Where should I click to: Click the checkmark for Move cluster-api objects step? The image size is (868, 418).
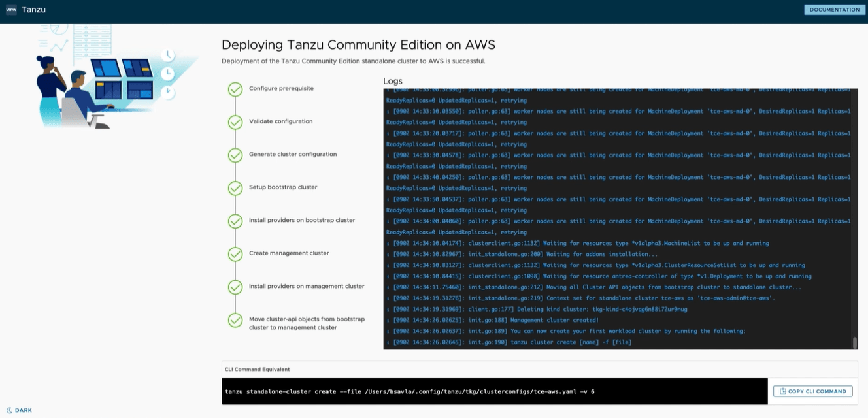pyautogui.click(x=235, y=320)
